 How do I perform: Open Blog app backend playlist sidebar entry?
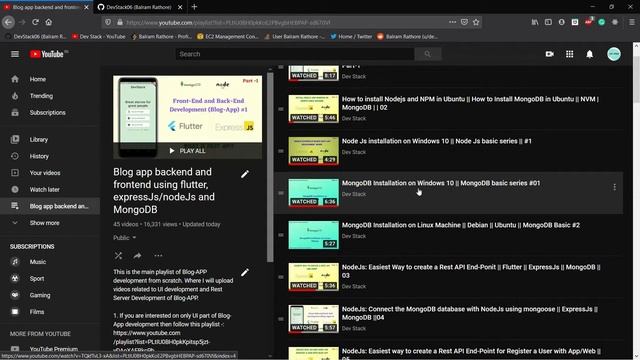50,206
